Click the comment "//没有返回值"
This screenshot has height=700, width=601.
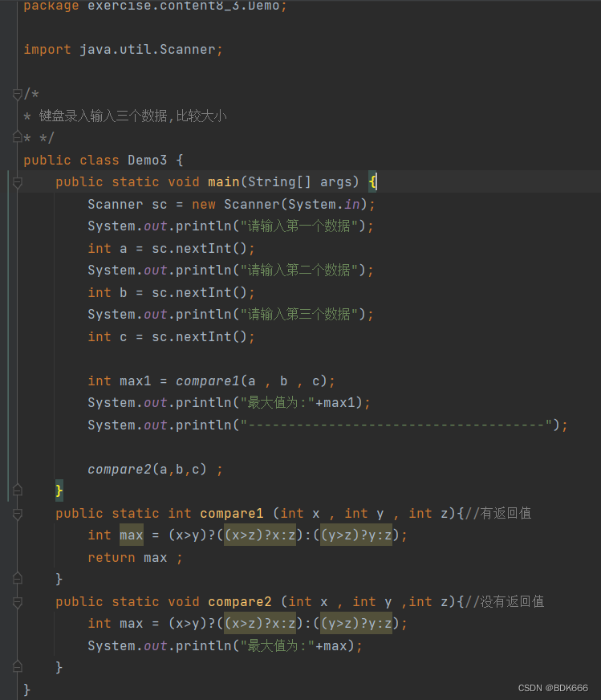[x=504, y=602]
